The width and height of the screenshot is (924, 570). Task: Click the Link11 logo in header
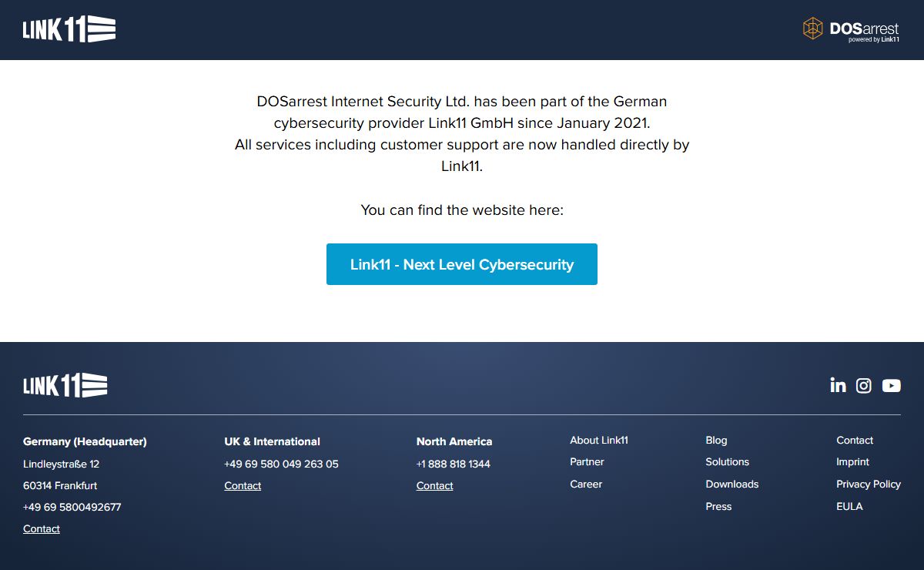(x=69, y=29)
